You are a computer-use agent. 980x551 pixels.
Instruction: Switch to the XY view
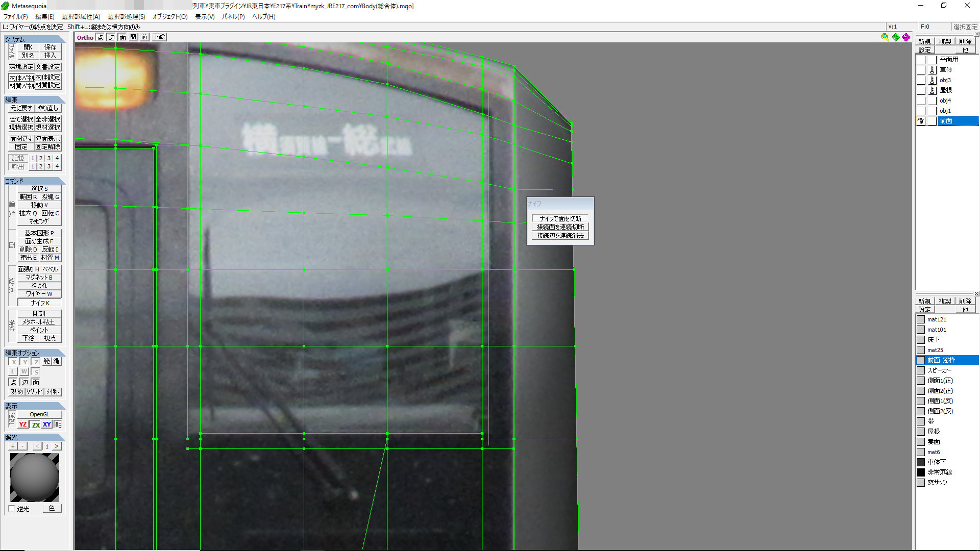(x=47, y=424)
